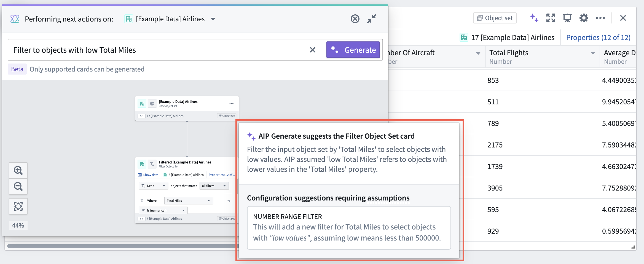
Task: Click the Object set tag on the base card
Action: tap(227, 116)
